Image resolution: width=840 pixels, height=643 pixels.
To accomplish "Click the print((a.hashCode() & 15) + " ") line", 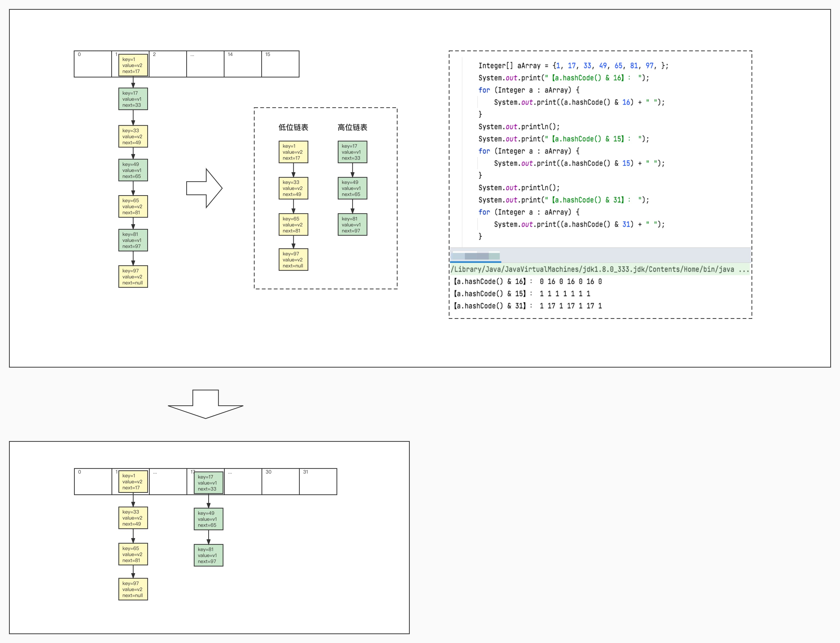I will coord(579,163).
